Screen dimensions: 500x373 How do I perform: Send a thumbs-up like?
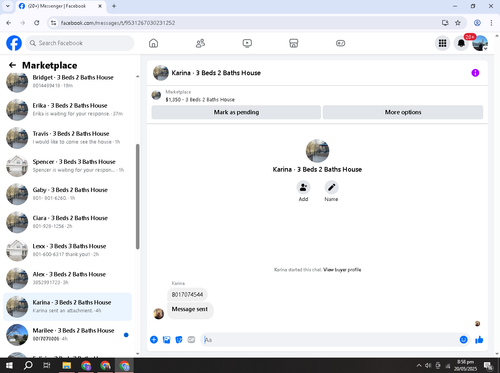coord(479,340)
